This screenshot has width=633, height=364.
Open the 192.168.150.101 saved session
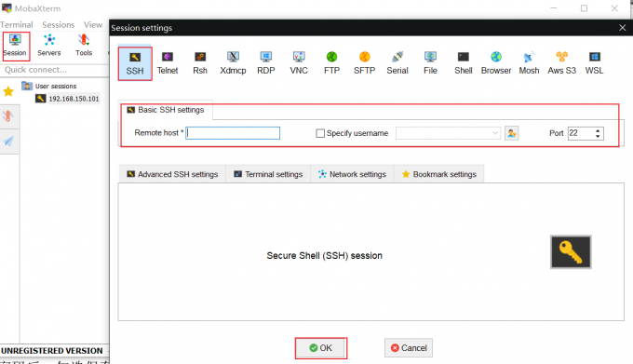(67, 99)
